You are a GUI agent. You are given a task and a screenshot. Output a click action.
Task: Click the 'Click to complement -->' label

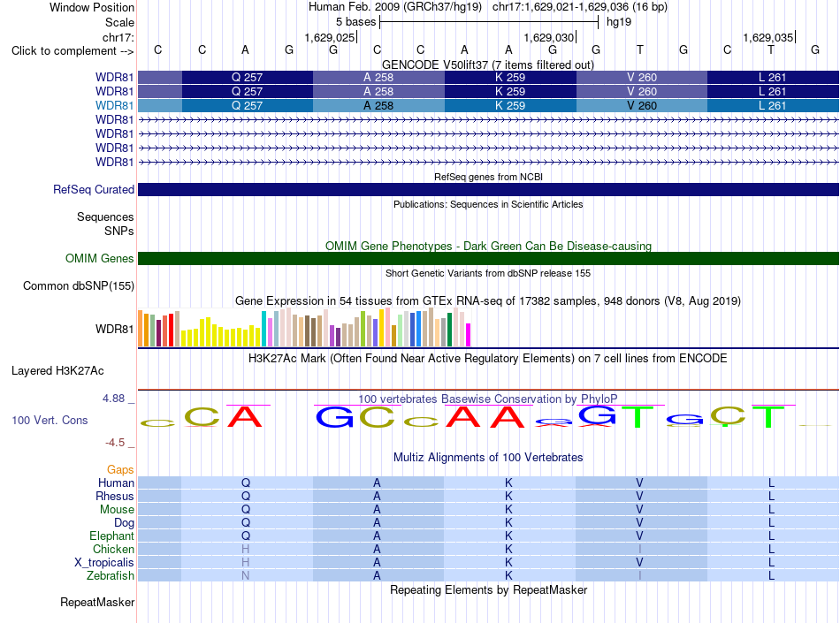tap(73, 51)
